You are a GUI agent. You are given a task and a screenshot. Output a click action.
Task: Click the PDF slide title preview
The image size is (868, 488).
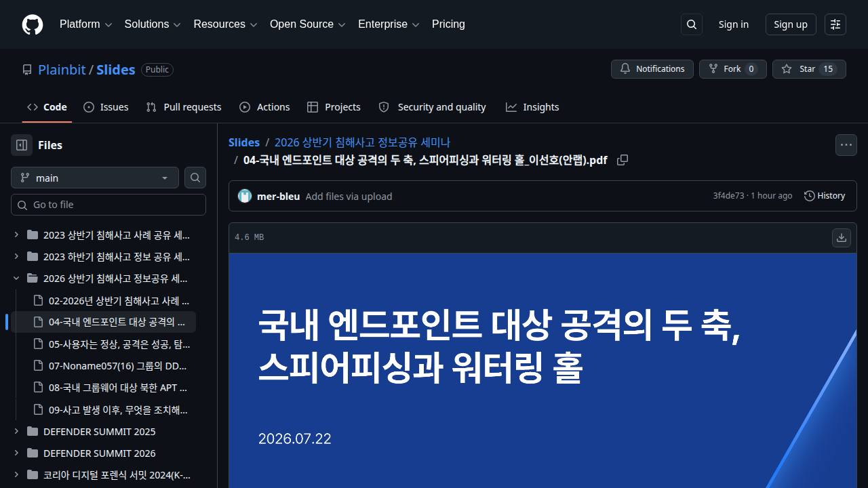tap(498, 346)
